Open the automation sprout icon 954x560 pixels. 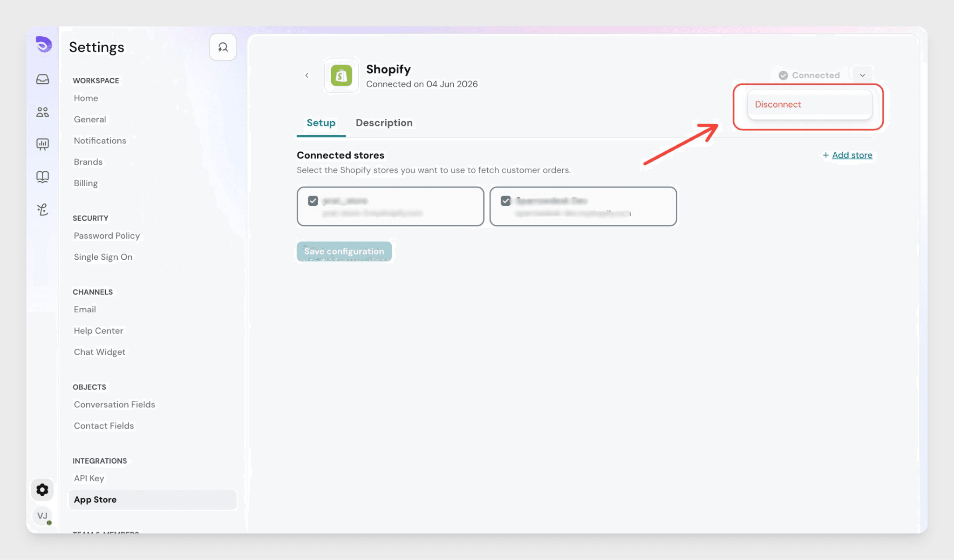pyautogui.click(x=42, y=209)
